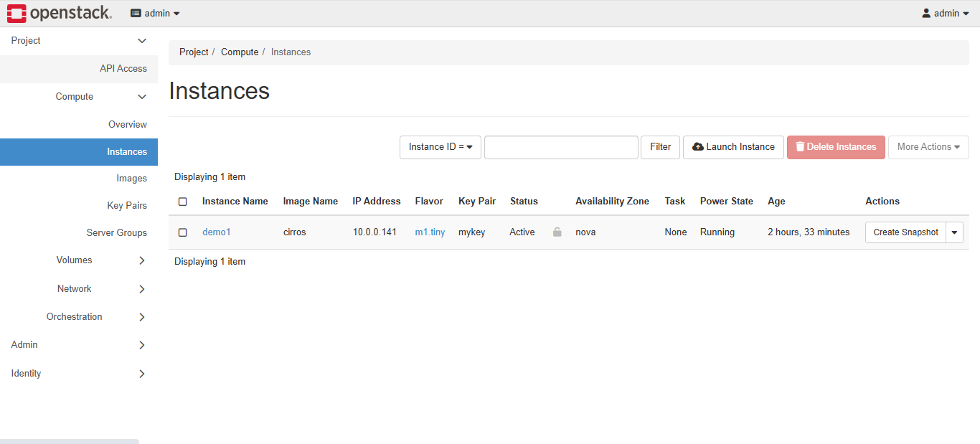Click the 10.0.0.141 IP address cell
This screenshot has height=444, width=980.
(x=374, y=232)
